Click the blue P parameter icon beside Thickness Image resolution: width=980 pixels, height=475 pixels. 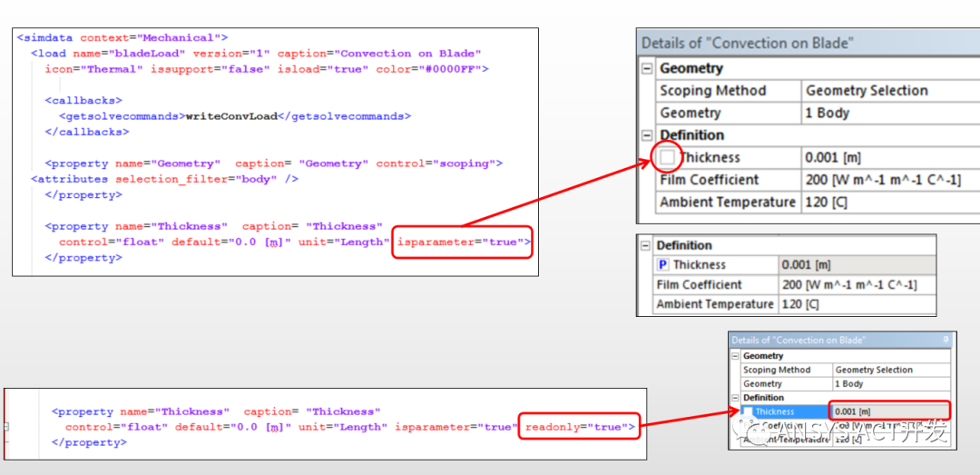(x=663, y=264)
